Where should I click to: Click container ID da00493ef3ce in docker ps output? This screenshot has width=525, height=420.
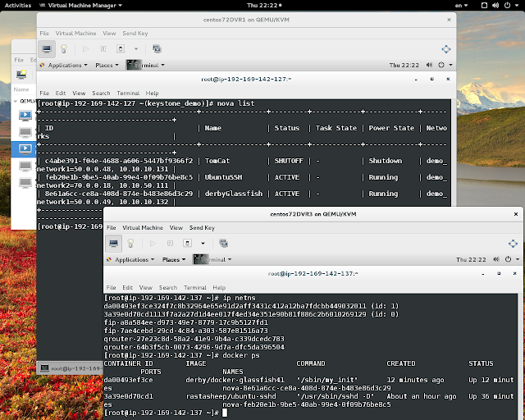(x=128, y=380)
